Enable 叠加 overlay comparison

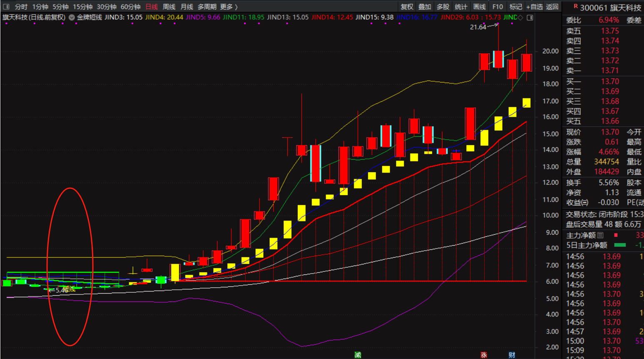click(425, 7)
